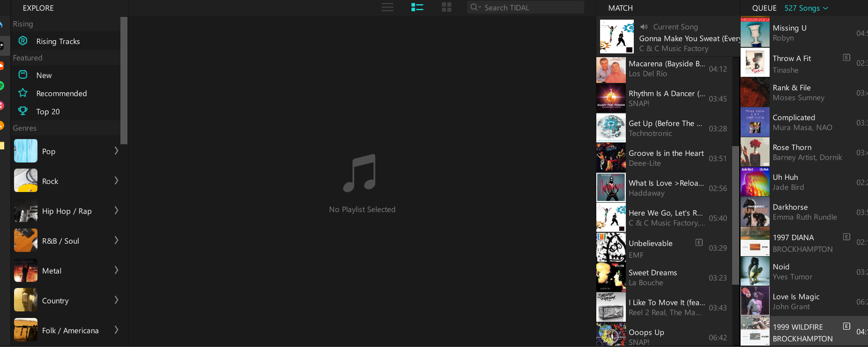The width and height of the screenshot is (868, 347).
Task: Expand the R&B / Soul chevron
Action: [x=116, y=240]
